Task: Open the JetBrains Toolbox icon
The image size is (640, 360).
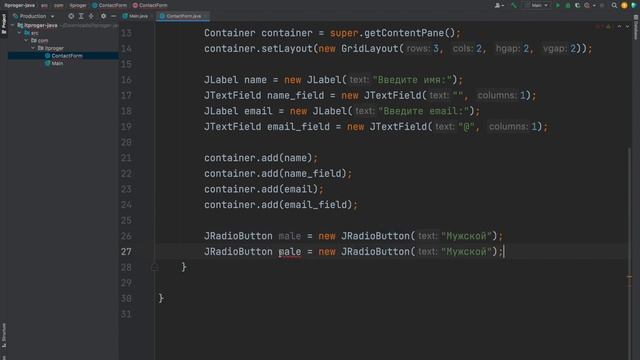Action: pos(634,5)
